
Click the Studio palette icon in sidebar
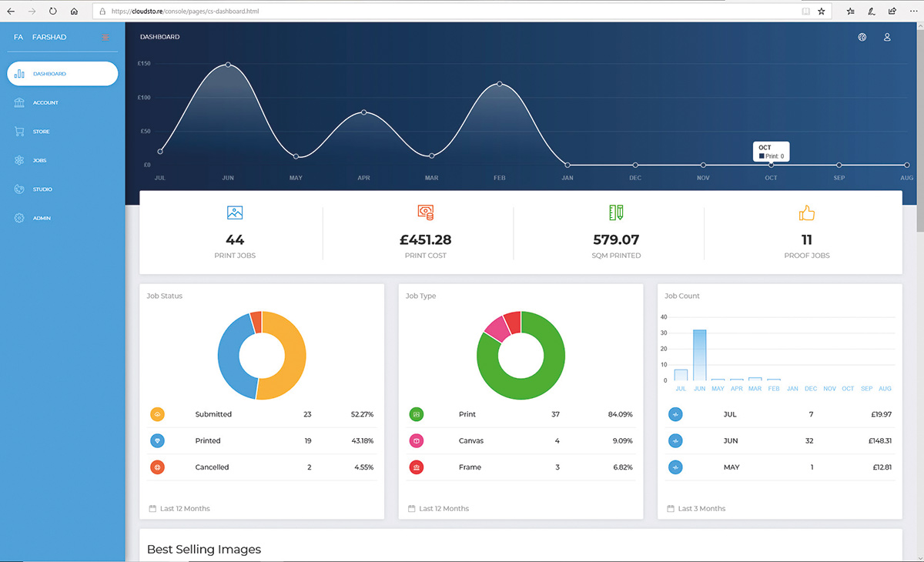(x=19, y=189)
